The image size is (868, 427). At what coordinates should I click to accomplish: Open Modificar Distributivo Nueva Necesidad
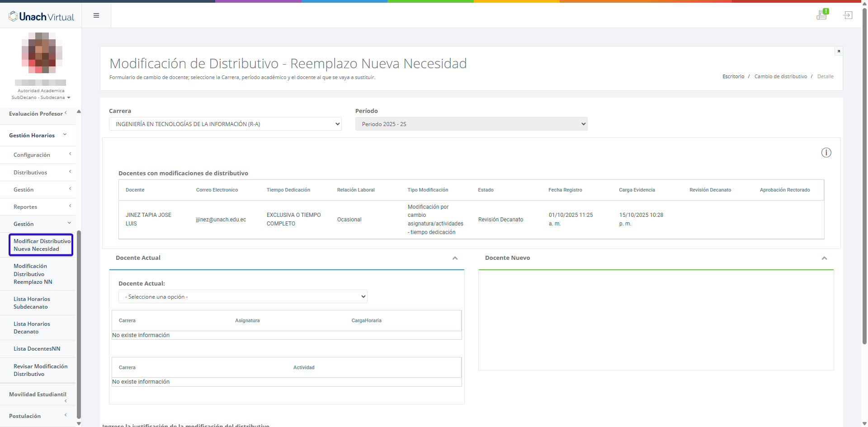41,245
